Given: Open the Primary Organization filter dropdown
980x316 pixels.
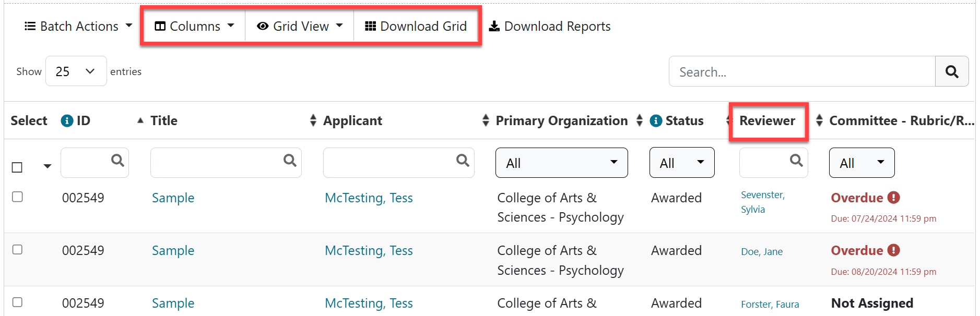Looking at the screenshot, I should coord(561,163).
